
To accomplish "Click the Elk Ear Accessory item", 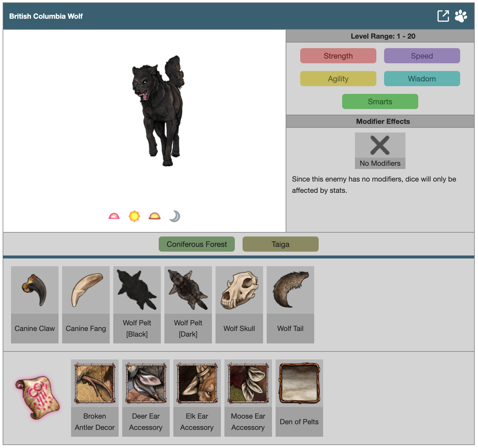I will [x=197, y=398].
